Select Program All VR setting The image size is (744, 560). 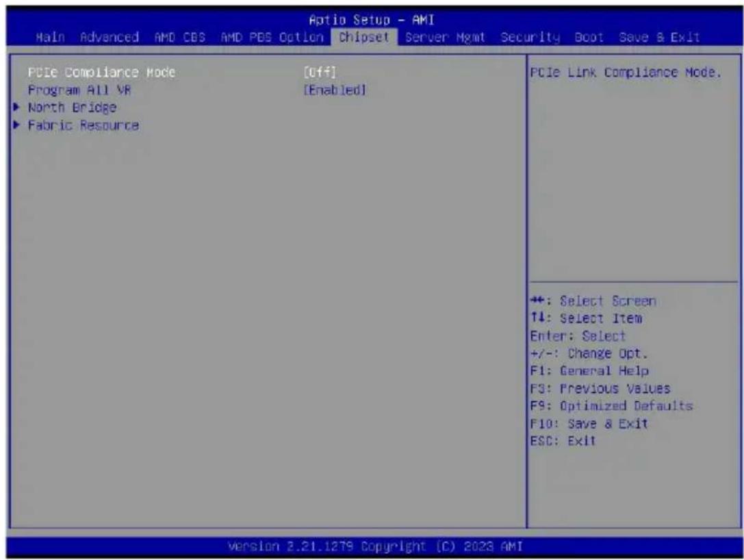coord(79,90)
